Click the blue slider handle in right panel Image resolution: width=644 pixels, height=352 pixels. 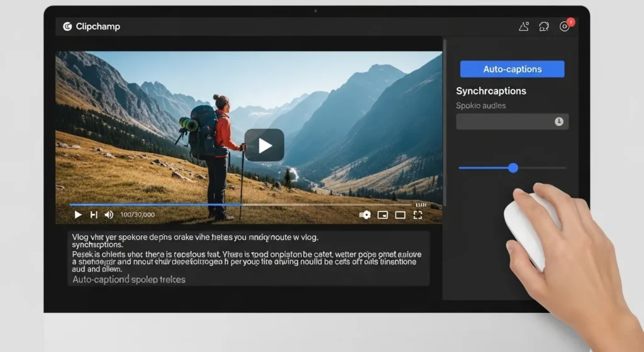pyautogui.click(x=513, y=167)
